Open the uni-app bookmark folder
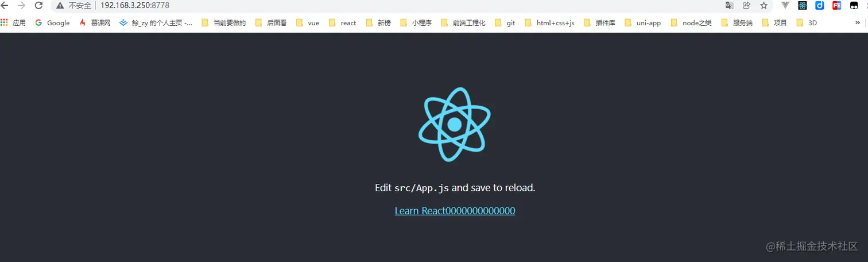The width and height of the screenshot is (868, 262). 643,23
